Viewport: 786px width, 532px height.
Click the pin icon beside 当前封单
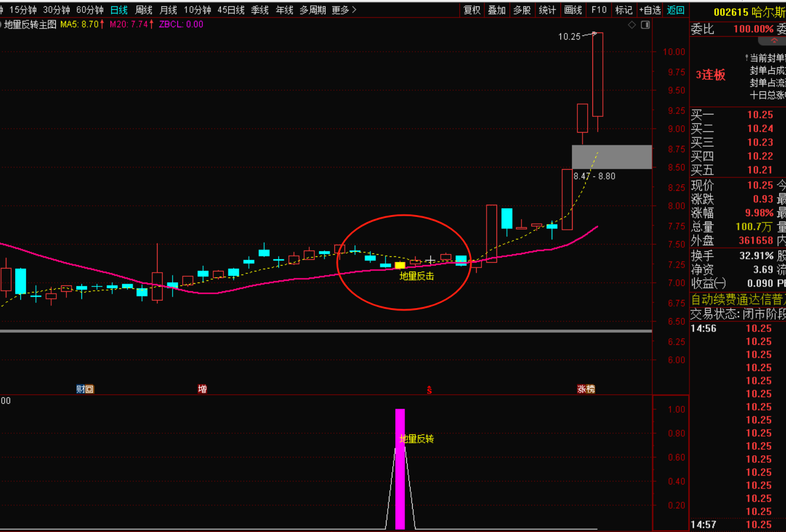click(746, 58)
